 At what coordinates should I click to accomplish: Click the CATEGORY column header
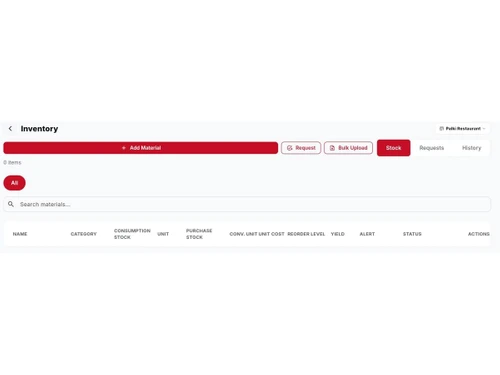click(84, 234)
